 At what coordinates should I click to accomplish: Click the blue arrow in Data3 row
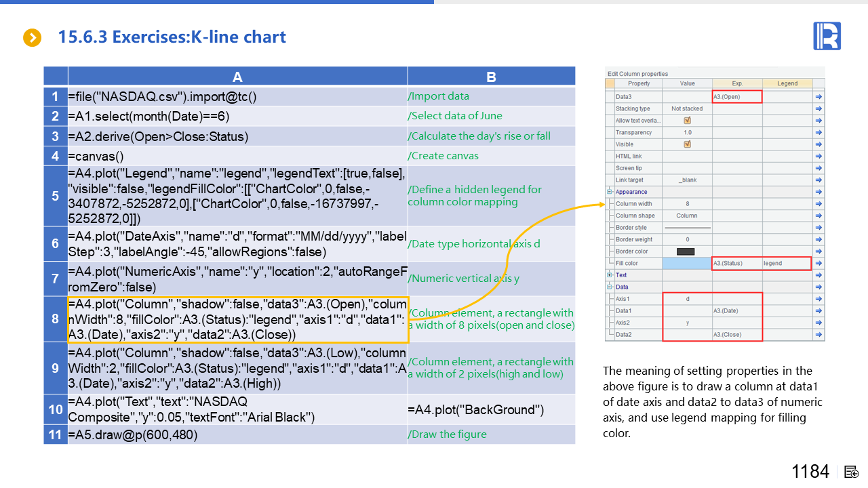[x=818, y=97]
